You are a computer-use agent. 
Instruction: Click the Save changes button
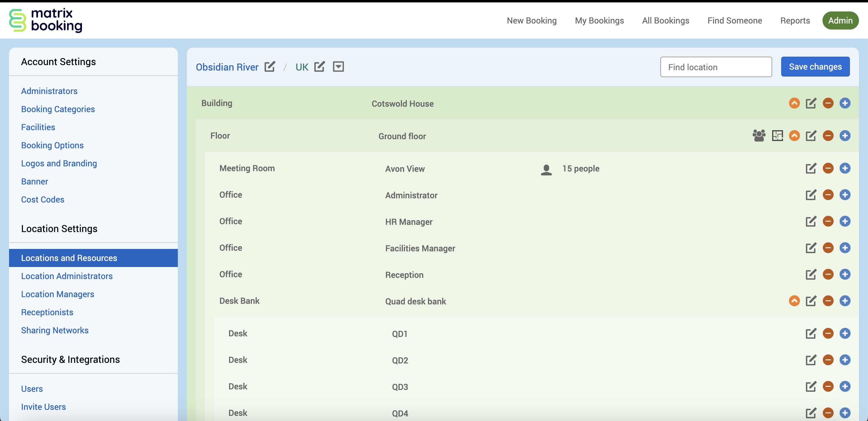tap(815, 67)
